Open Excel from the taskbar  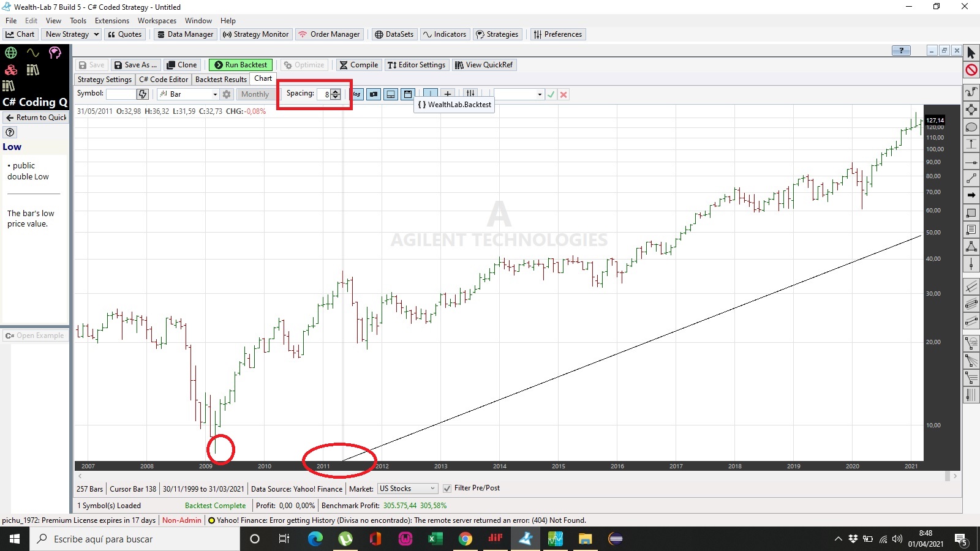[435, 539]
